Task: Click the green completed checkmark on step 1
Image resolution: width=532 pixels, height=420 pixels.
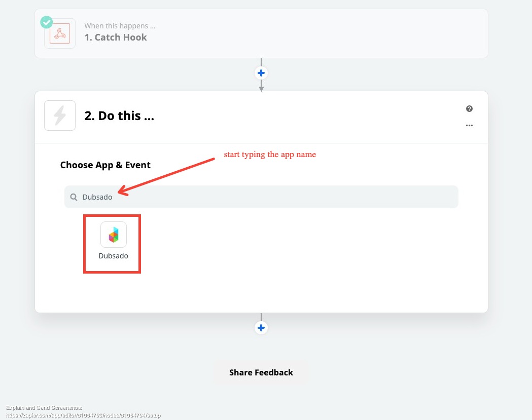Action: tap(47, 22)
